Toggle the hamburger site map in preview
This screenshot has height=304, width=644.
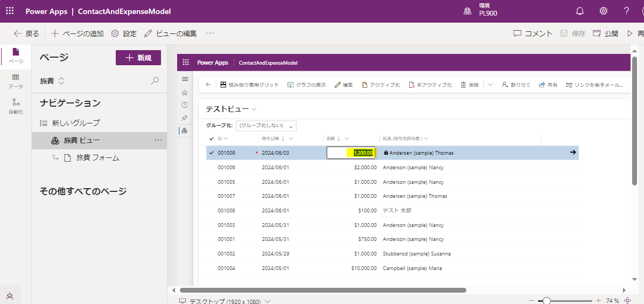pos(185,79)
